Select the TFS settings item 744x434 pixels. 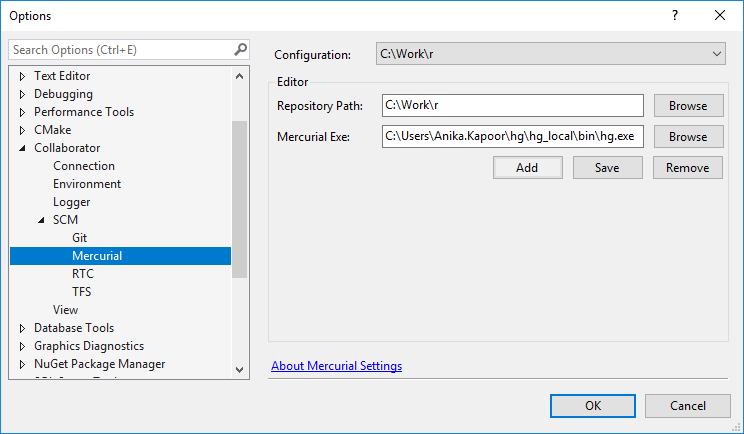point(82,292)
